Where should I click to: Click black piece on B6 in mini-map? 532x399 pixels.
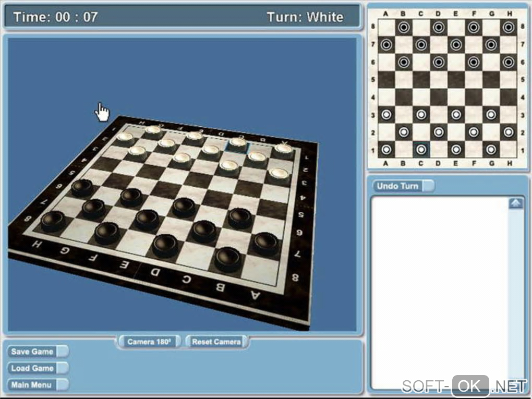click(x=404, y=62)
